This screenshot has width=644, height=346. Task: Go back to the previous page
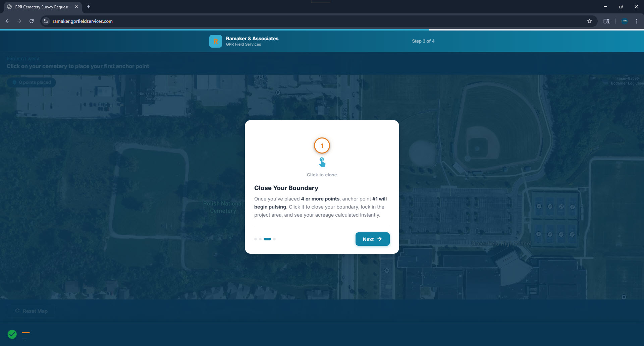pos(7,21)
